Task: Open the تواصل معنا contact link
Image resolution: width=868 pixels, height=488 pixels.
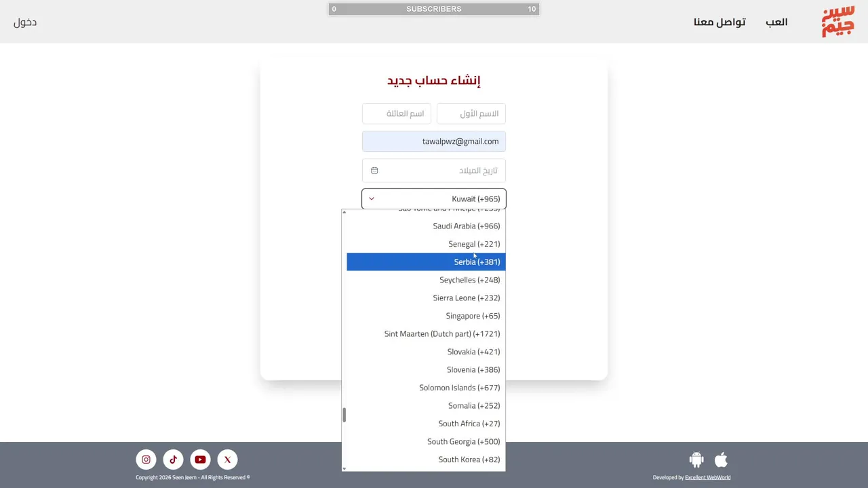Action: point(719,22)
